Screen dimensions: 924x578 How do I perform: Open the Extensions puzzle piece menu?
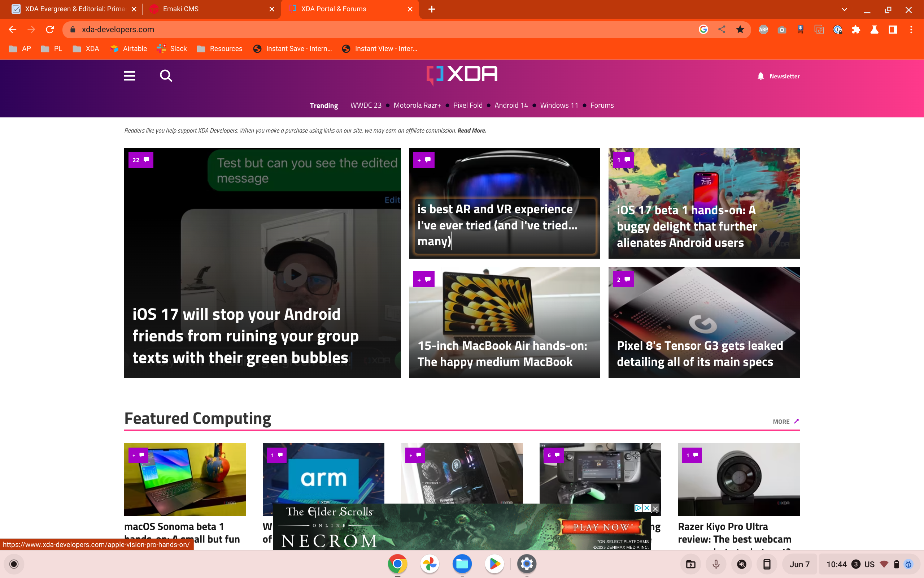[856, 29]
